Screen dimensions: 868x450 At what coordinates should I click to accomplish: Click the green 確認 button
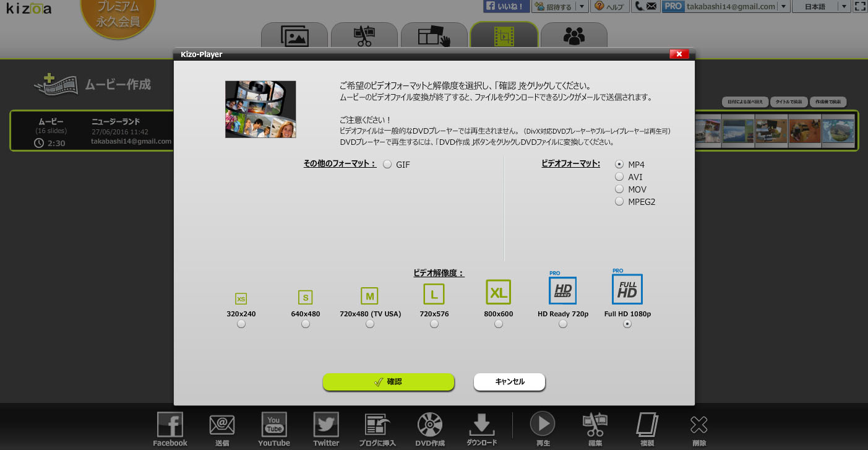coord(389,382)
